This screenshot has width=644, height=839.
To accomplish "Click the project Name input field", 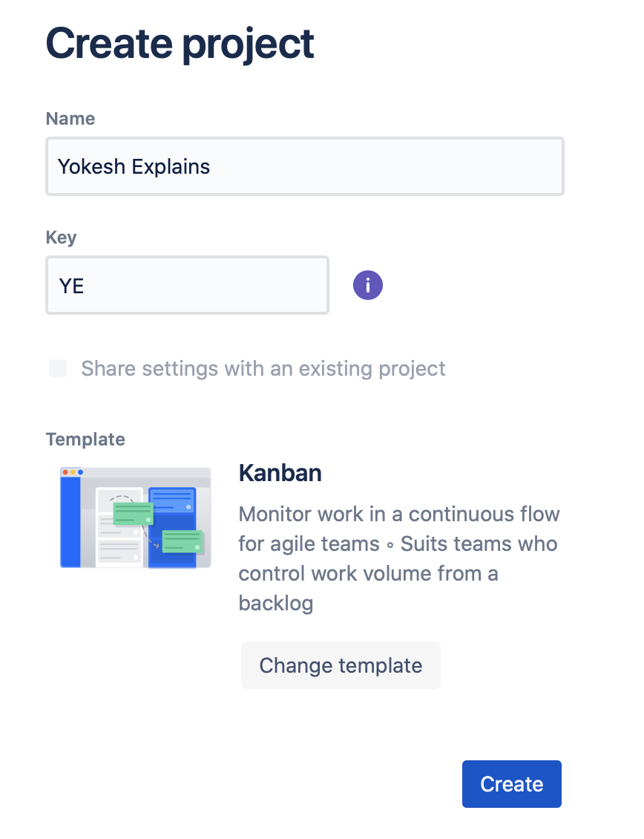I will pos(304,166).
